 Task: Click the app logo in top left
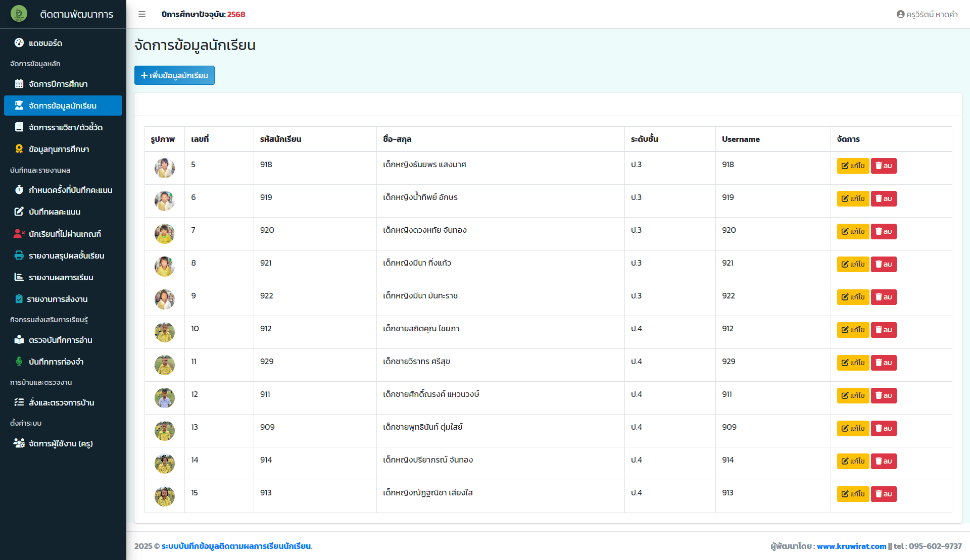19,14
